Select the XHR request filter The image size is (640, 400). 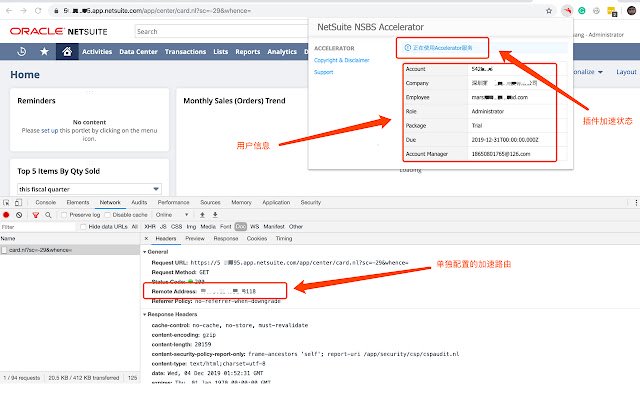pyautogui.click(x=150, y=227)
